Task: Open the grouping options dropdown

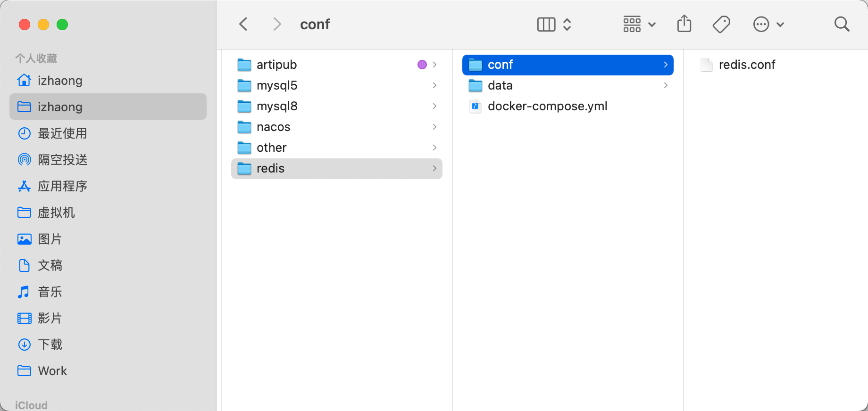Action: tap(639, 24)
